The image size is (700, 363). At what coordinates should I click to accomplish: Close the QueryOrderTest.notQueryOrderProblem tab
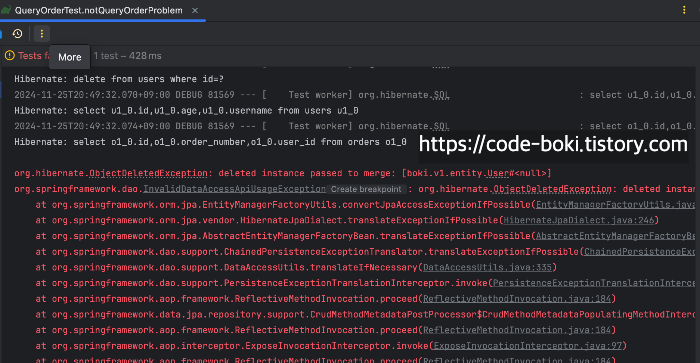click(195, 10)
